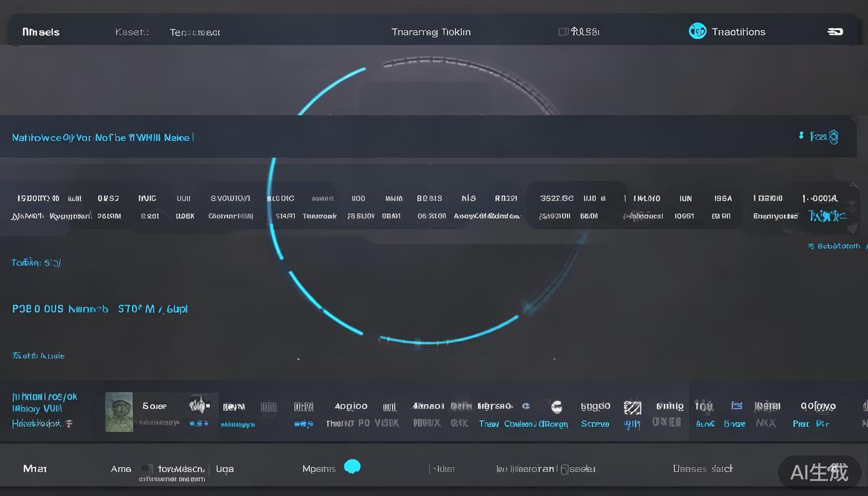Screen dimensions: 868x496
Task: Open the Nmaels menu in top bar
Action: click(41, 32)
